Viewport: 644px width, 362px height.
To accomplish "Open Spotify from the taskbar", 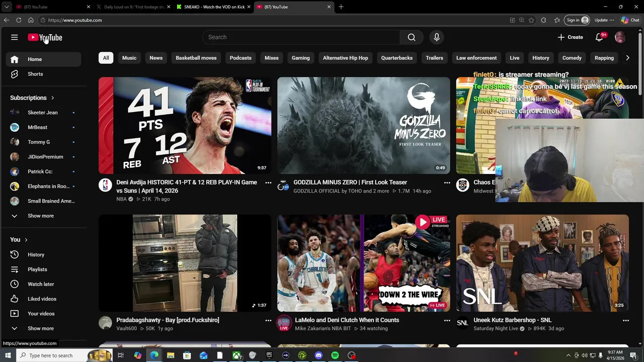I will pyautogui.click(x=335, y=355).
